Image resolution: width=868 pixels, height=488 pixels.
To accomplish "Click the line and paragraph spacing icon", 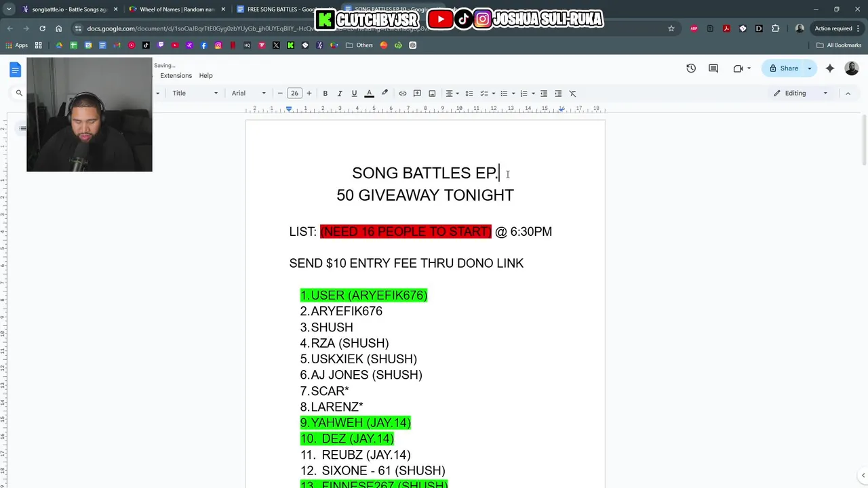I will 469,93.
